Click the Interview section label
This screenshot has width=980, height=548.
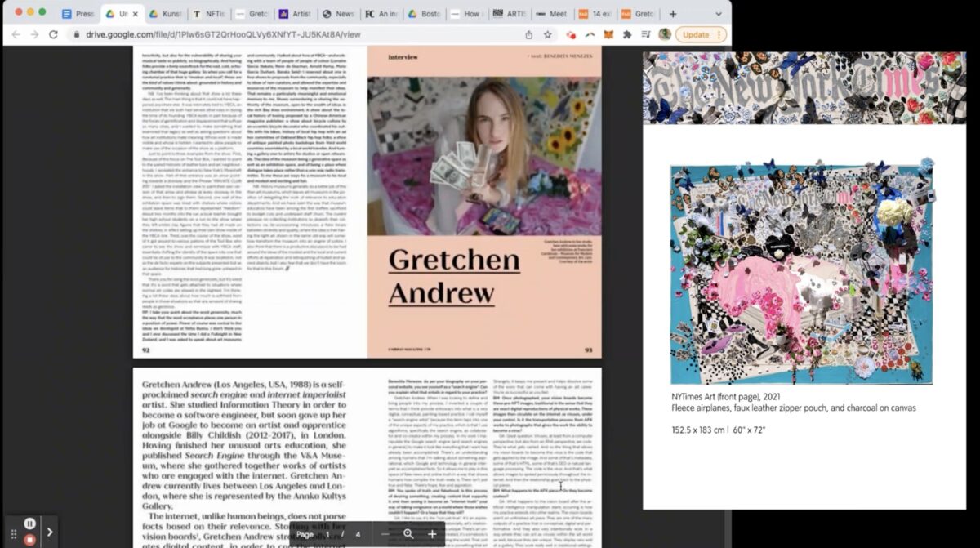pos(404,58)
